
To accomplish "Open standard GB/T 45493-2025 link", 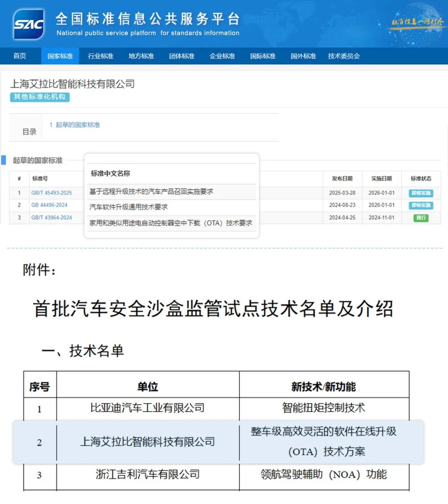I will point(51,193).
